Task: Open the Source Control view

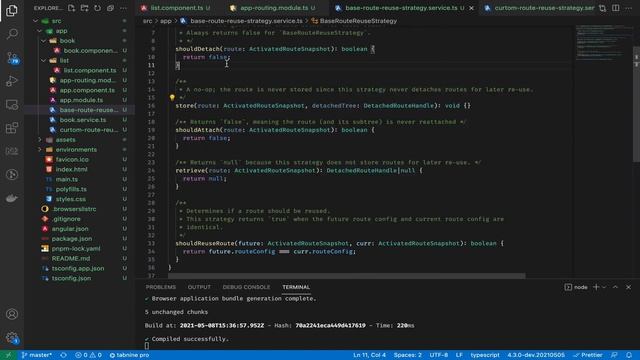Action: pyautogui.click(x=12, y=58)
